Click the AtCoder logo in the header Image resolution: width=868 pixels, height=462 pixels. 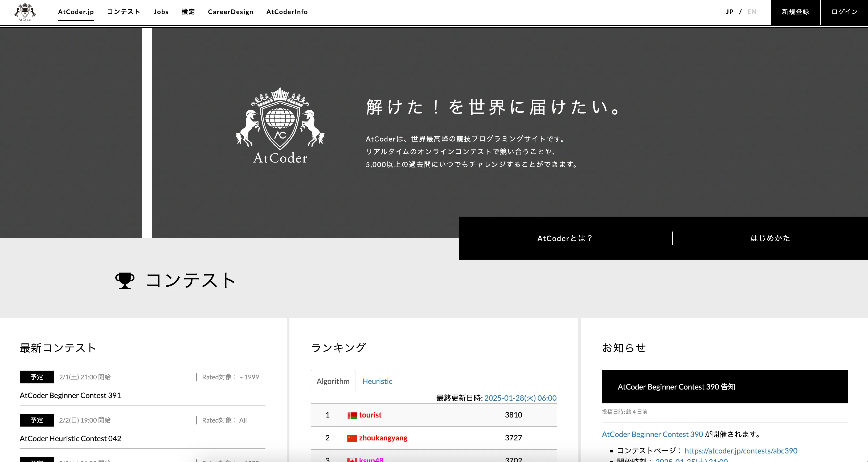click(25, 12)
